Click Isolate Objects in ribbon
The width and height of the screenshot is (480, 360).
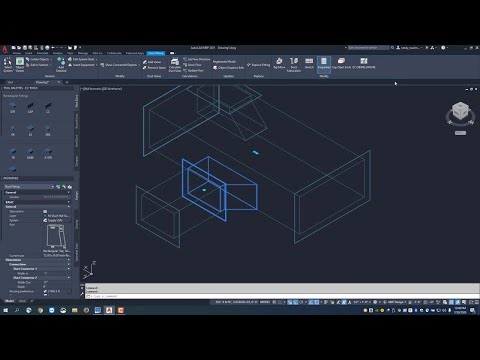[x=39, y=59]
